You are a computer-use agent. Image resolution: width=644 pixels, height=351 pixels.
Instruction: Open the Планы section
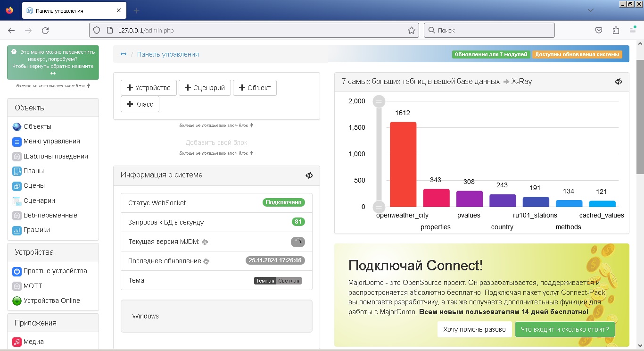tap(28, 171)
